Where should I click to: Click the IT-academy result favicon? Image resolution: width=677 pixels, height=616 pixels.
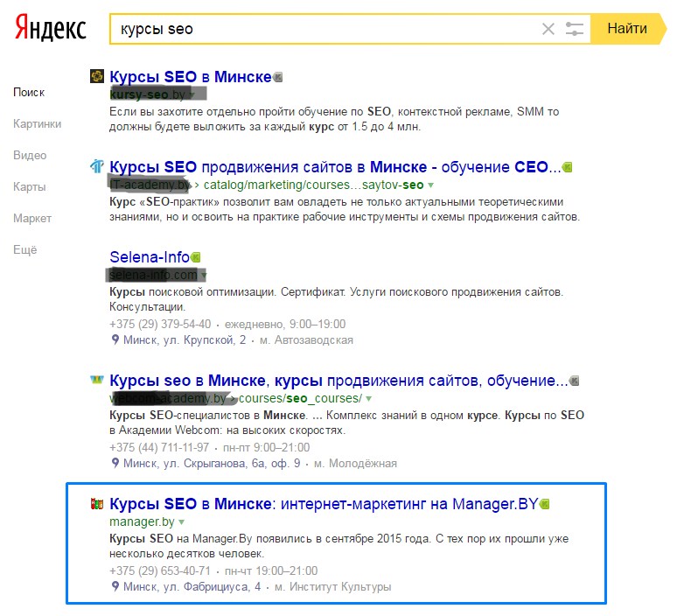coord(97,166)
